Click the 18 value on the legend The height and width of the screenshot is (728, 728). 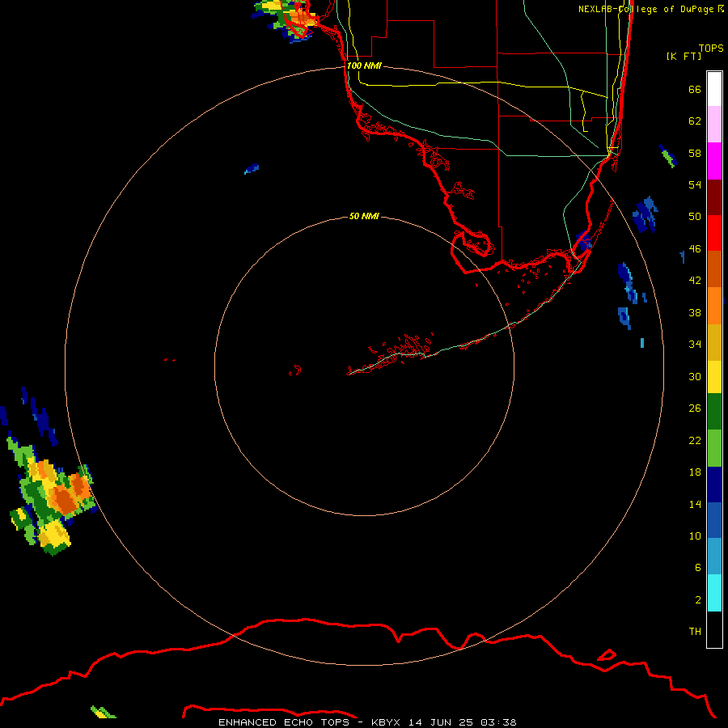pos(695,472)
